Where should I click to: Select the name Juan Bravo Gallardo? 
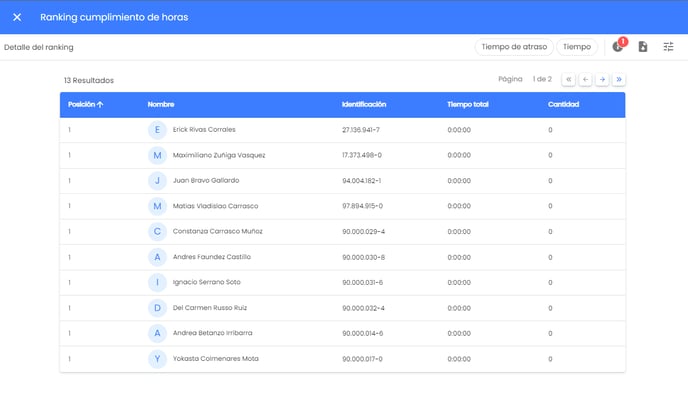(x=206, y=180)
